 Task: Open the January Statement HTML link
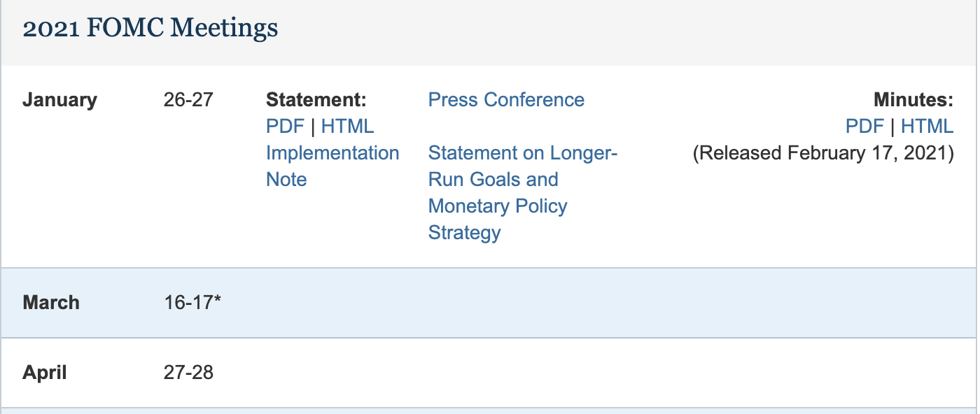point(347,127)
